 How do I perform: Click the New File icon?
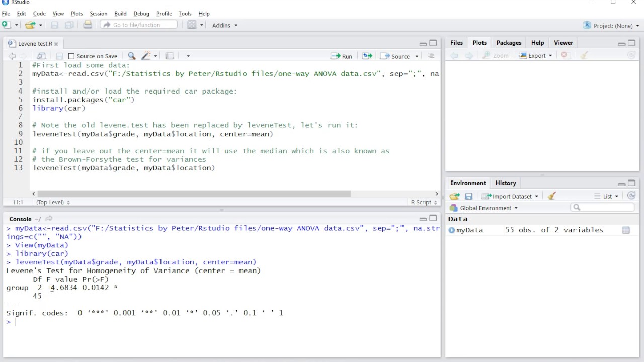coord(6,25)
